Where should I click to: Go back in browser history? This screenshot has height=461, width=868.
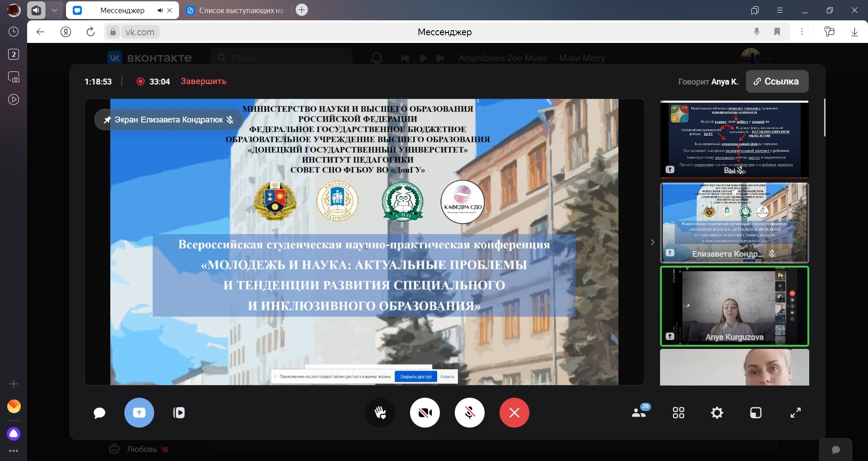click(40, 32)
